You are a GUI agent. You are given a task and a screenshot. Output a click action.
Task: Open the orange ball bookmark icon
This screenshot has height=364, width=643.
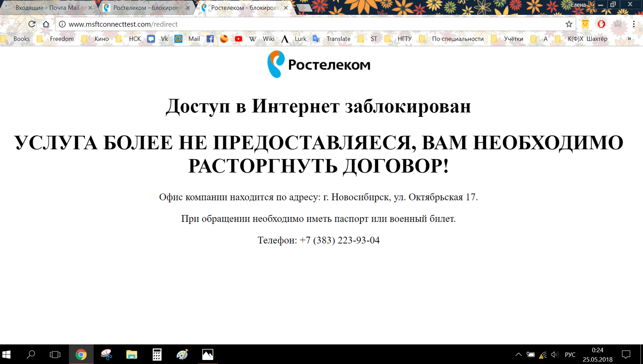[224, 39]
